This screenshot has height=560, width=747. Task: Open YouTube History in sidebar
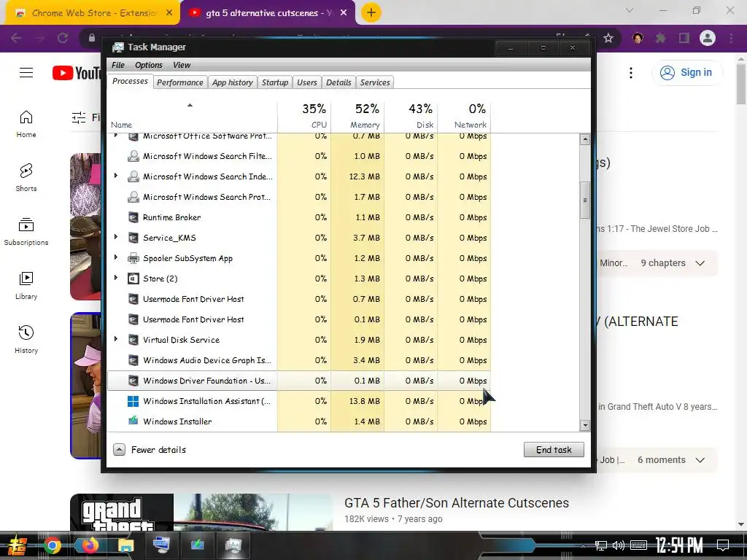[26, 340]
